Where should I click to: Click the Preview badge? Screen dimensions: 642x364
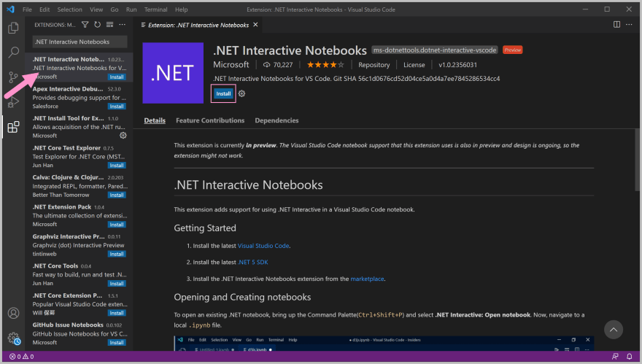pyautogui.click(x=512, y=50)
